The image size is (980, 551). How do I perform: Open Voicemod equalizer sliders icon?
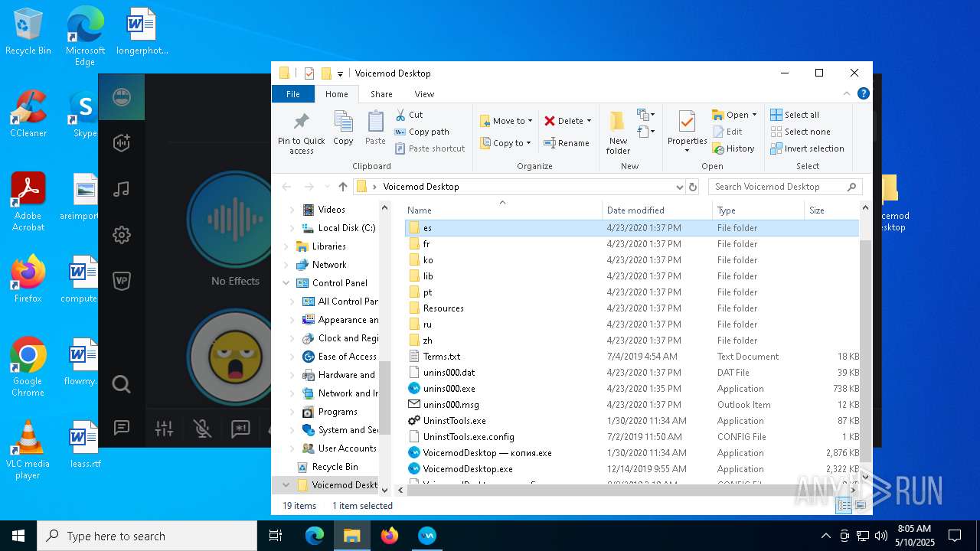coord(164,429)
